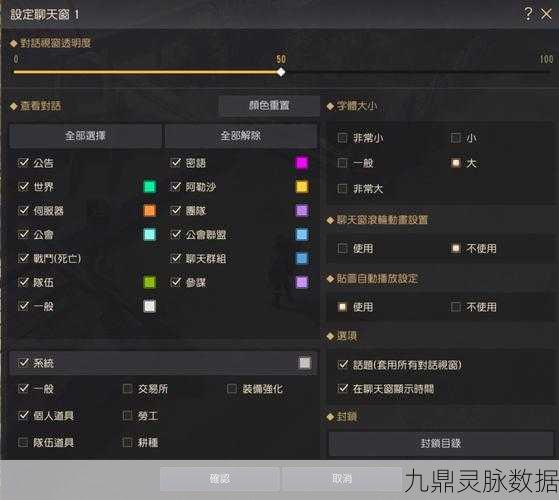Open the 系統 gray color swatch
Image resolution: width=559 pixels, height=500 pixels.
coord(304,363)
